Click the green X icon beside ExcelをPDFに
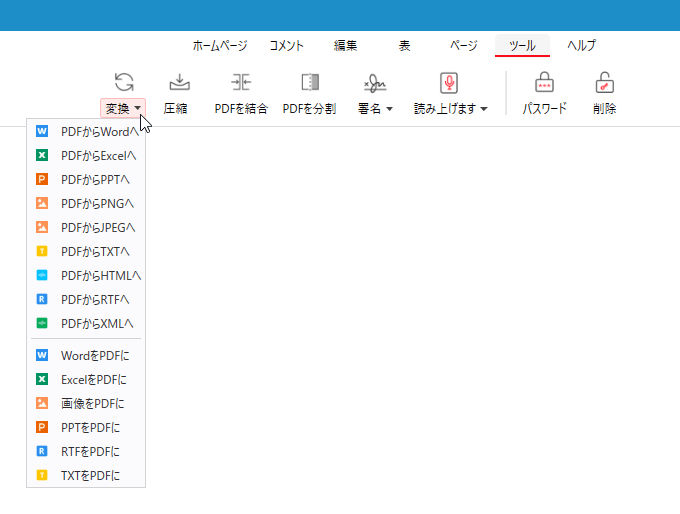 [42, 380]
